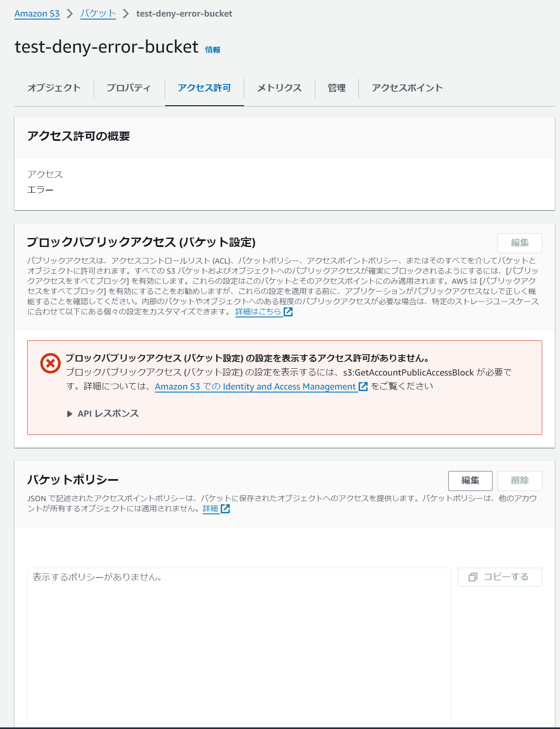Open the メトリクス tab
Viewport: 560px width, 729px height.
tap(279, 88)
